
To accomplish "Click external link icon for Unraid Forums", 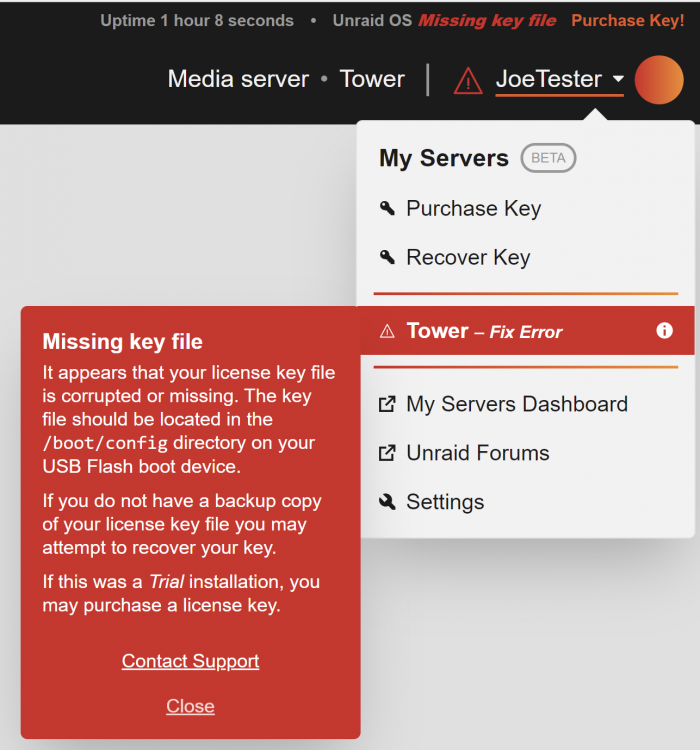I will point(387,453).
